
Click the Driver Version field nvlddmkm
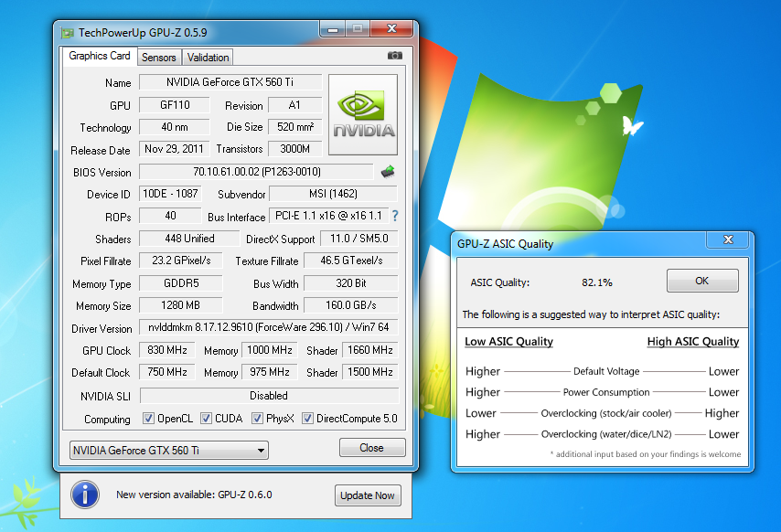(269, 327)
